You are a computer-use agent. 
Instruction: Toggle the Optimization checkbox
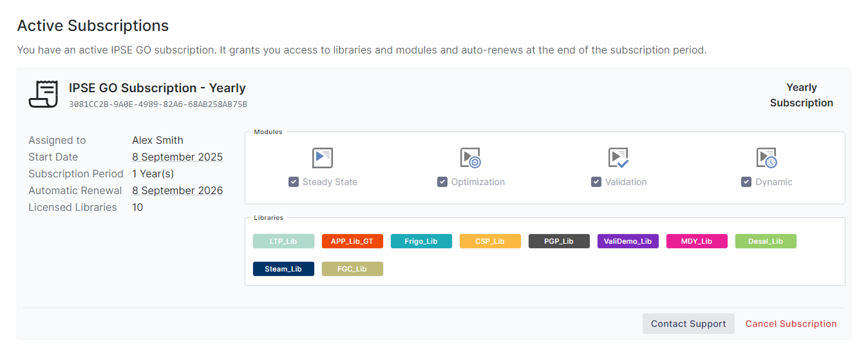click(442, 182)
